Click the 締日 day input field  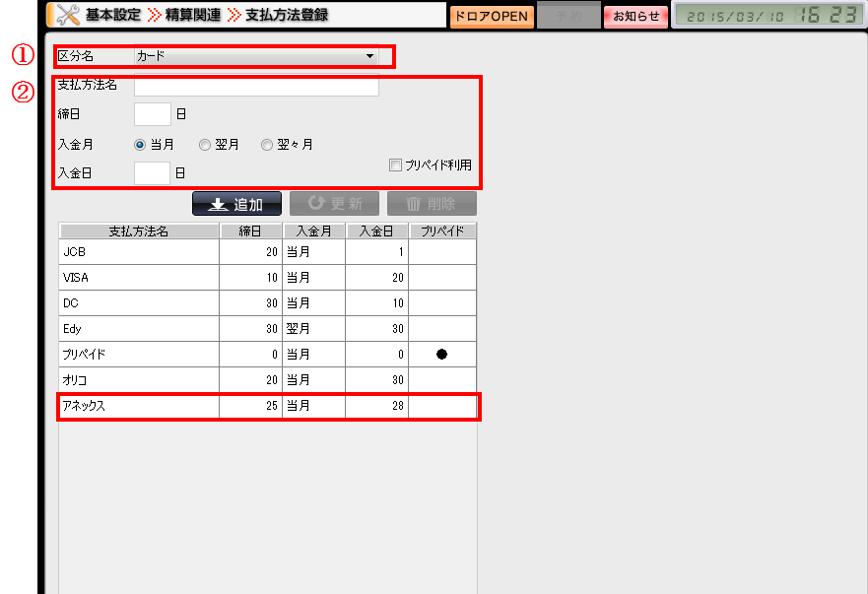pyautogui.click(x=153, y=114)
